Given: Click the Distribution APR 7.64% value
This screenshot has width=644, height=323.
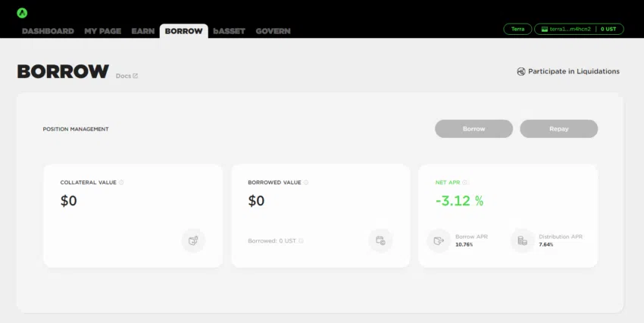Looking at the screenshot, I should coord(546,244).
